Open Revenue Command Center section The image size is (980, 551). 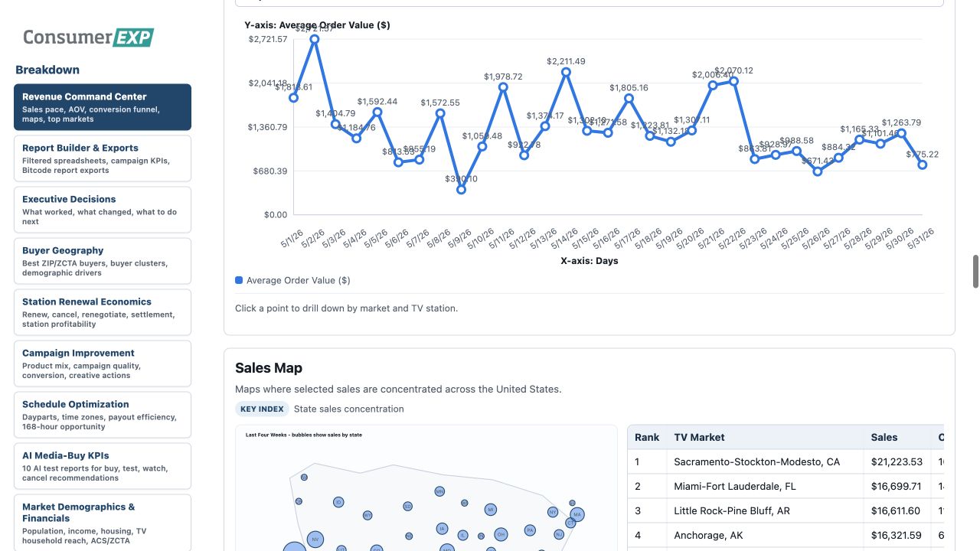point(103,107)
